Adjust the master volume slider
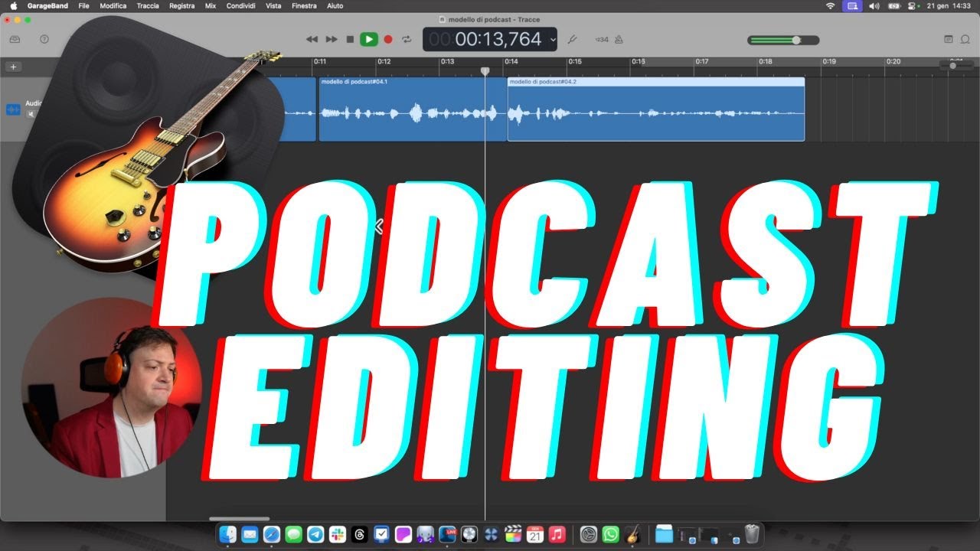 [783, 40]
